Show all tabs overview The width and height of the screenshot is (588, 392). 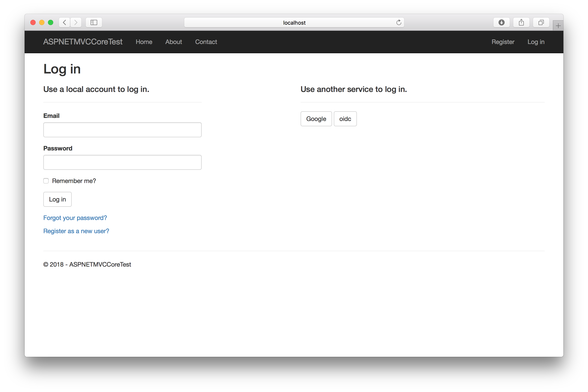tap(541, 22)
